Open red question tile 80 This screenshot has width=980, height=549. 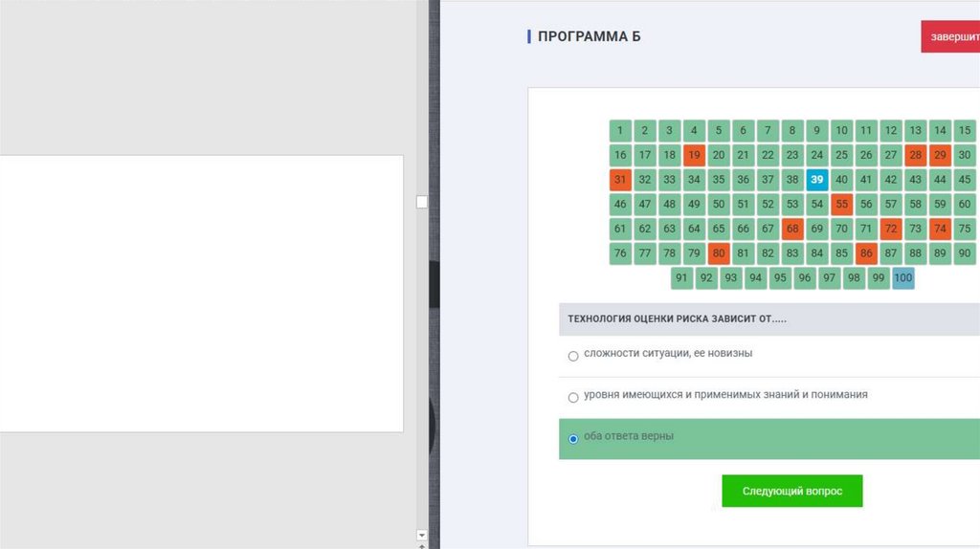tap(719, 253)
